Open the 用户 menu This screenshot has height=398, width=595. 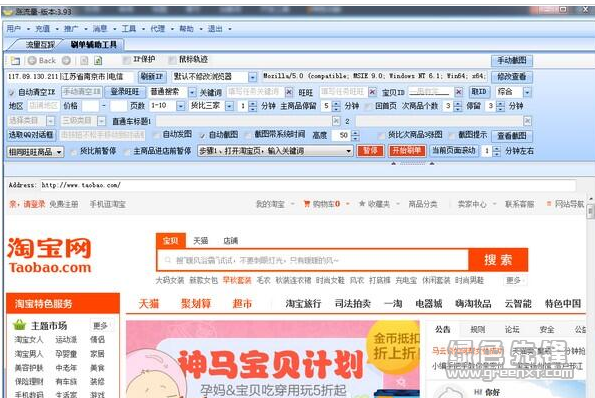14,28
